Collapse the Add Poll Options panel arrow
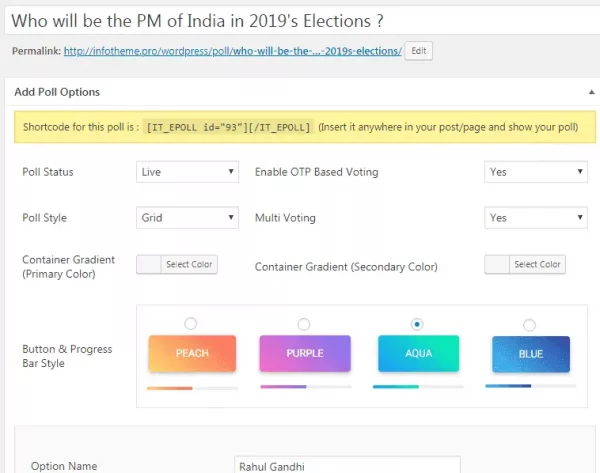Viewport: 600px width, 473px height. tap(592, 92)
